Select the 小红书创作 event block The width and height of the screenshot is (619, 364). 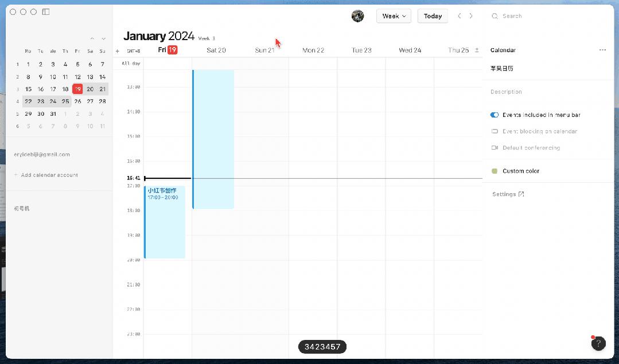pos(165,221)
